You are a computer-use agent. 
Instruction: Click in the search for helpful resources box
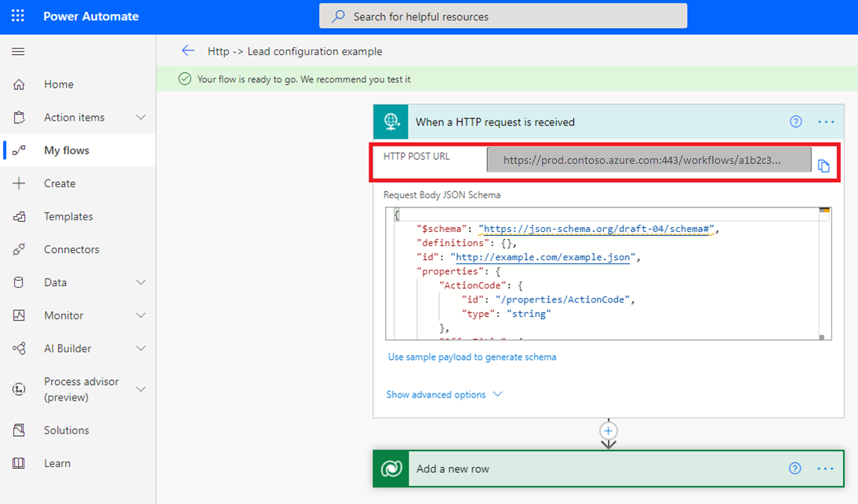coord(503,16)
